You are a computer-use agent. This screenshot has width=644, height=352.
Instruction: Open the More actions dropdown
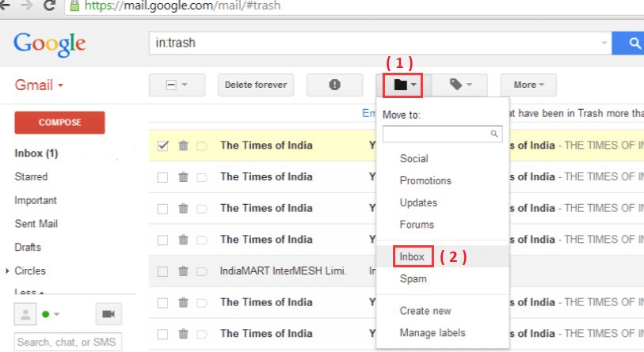pos(528,85)
